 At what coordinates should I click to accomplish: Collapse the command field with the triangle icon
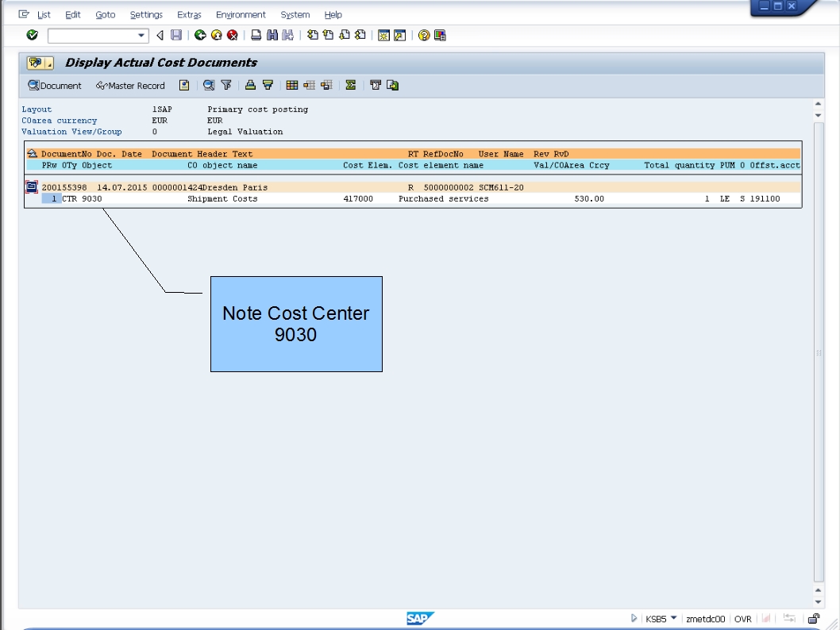[x=160, y=36]
